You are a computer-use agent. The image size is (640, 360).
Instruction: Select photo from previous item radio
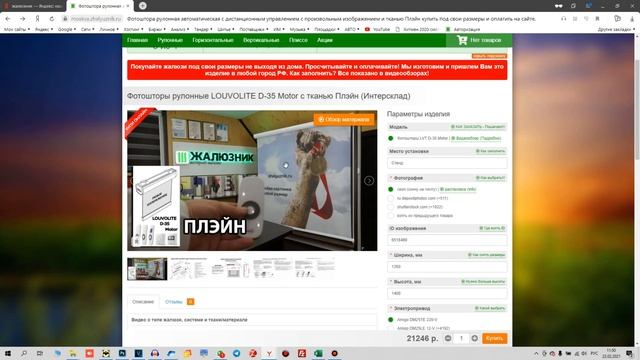(390, 216)
